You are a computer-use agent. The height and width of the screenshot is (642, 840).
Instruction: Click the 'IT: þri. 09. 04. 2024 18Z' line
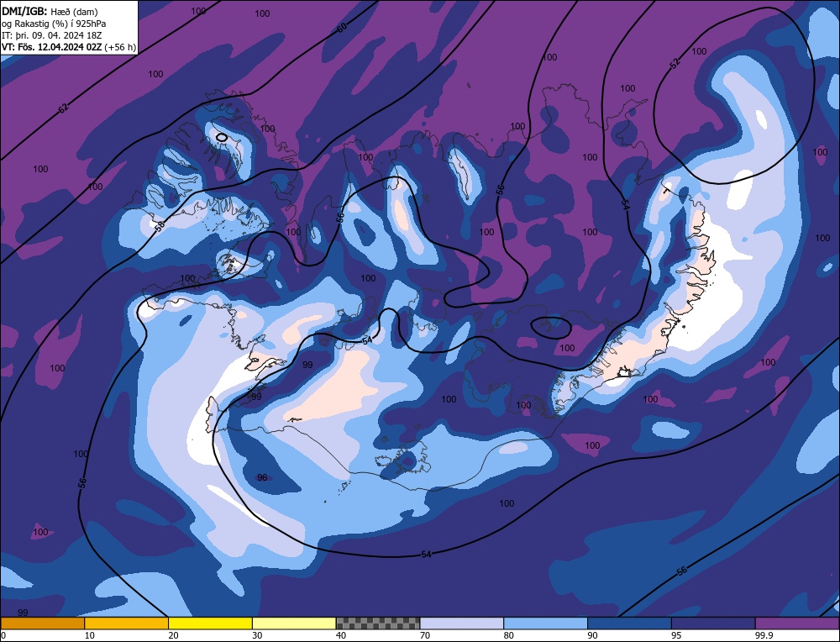click(52, 35)
